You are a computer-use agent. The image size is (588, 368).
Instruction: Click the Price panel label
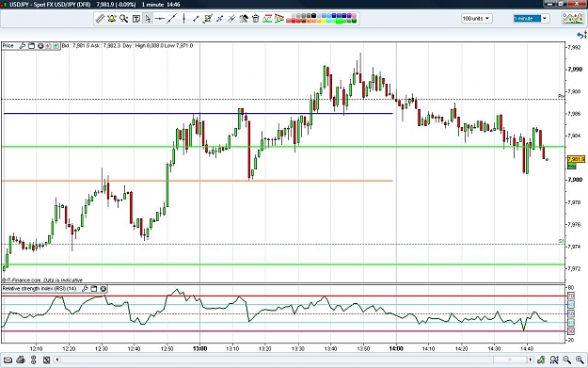tap(8, 46)
